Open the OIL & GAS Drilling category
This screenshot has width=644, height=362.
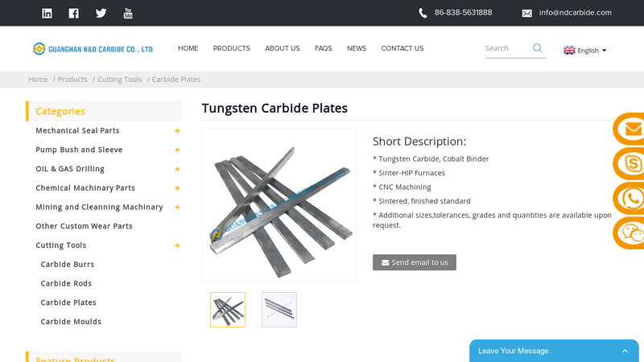(70, 169)
